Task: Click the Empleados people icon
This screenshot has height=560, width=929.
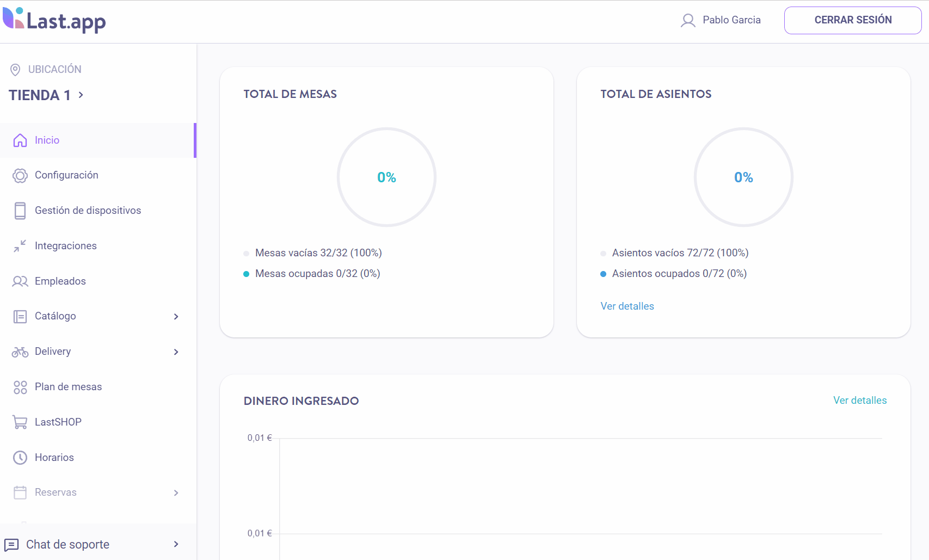Action: pyautogui.click(x=20, y=281)
